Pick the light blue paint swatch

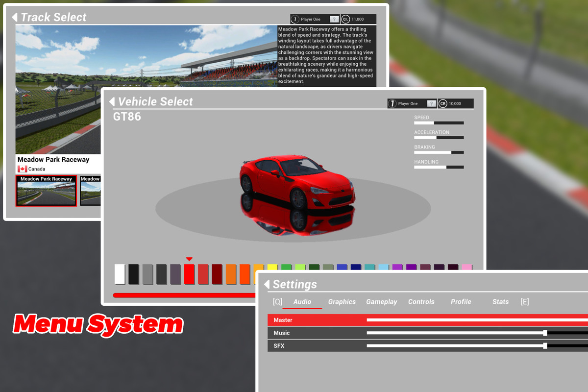point(384,268)
